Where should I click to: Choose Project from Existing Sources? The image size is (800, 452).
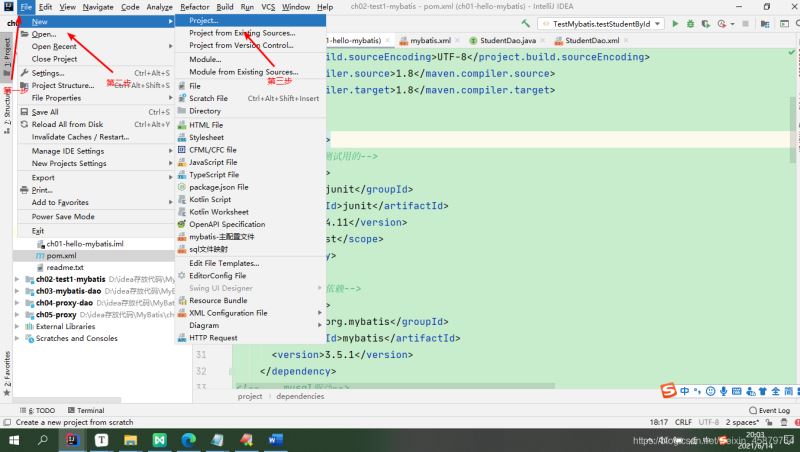[250, 33]
